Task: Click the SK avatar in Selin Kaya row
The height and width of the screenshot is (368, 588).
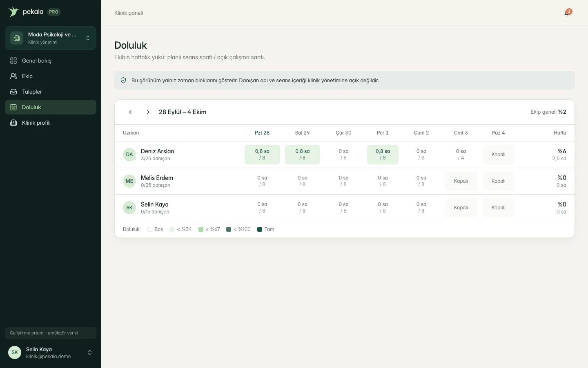Action: click(x=129, y=208)
